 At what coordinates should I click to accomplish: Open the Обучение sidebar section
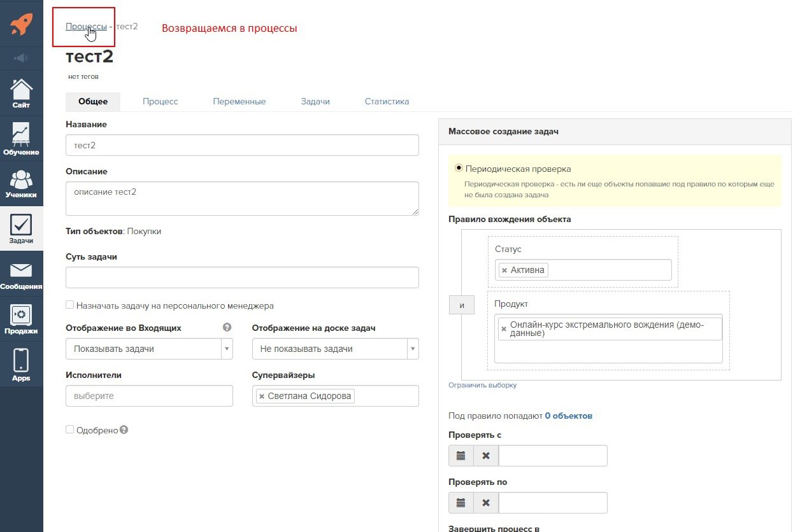pyautogui.click(x=21, y=139)
